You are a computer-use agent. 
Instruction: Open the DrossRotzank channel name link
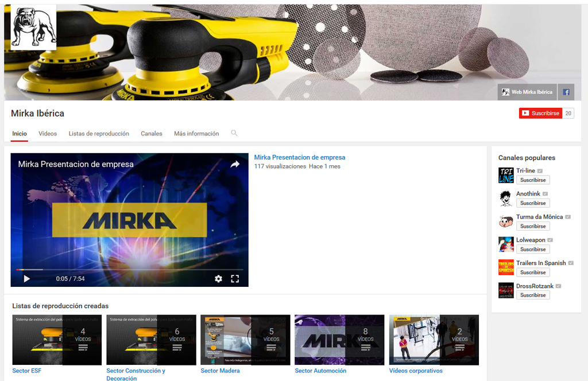[x=535, y=286]
